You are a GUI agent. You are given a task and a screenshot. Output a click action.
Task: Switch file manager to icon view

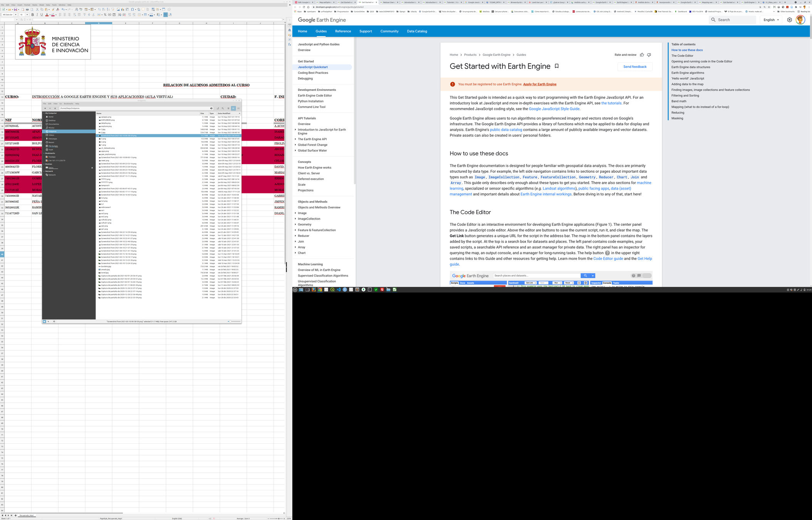click(228, 108)
